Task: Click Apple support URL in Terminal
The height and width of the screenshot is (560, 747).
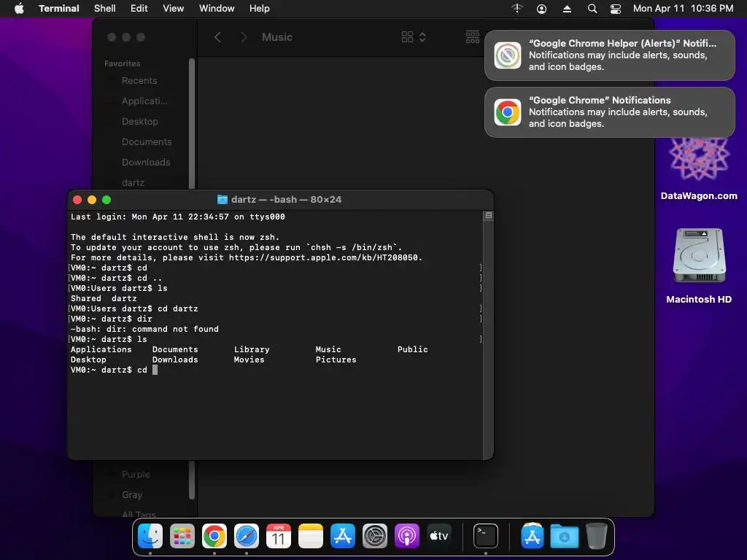Action: pyautogui.click(x=323, y=257)
